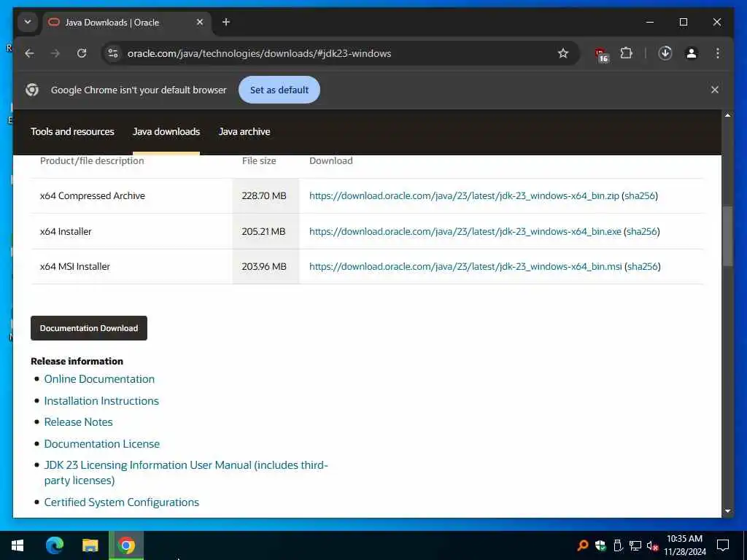Click the browser forward arrow
747x560 pixels.
[x=55, y=53]
